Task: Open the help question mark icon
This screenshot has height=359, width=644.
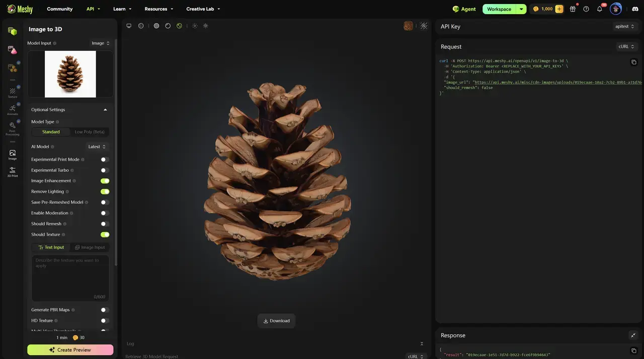Action: (586, 9)
